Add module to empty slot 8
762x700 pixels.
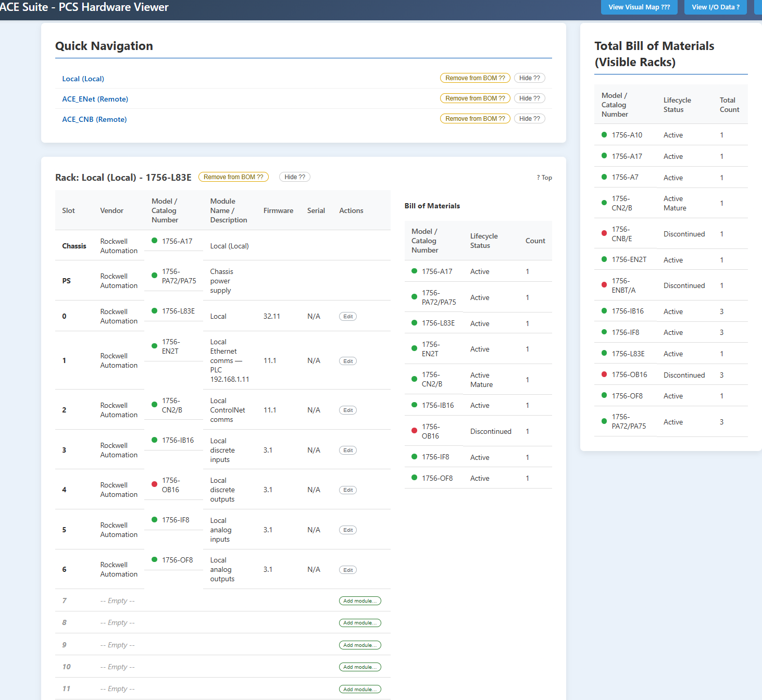click(x=360, y=623)
